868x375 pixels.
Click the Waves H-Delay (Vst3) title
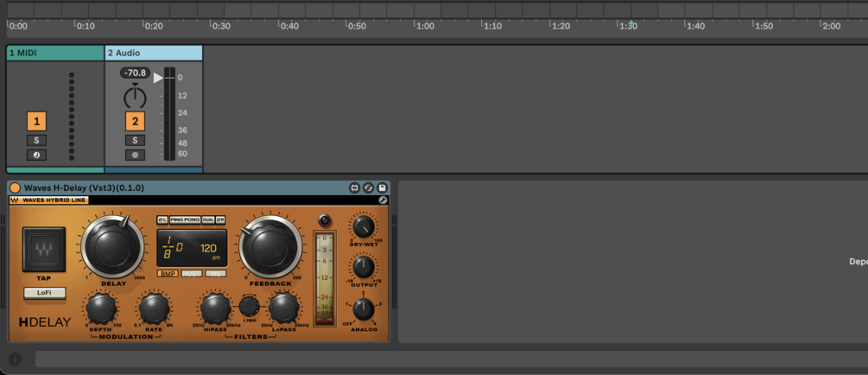84,187
